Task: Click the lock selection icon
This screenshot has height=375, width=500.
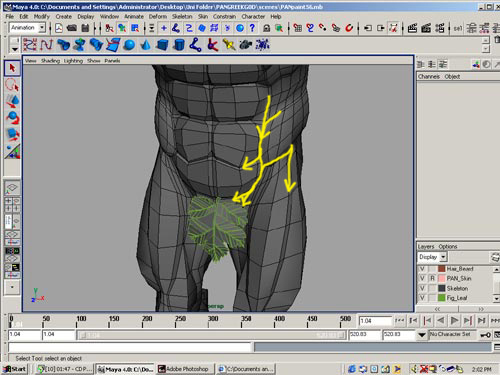Action: pyautogui.click(x=266, y=28)
